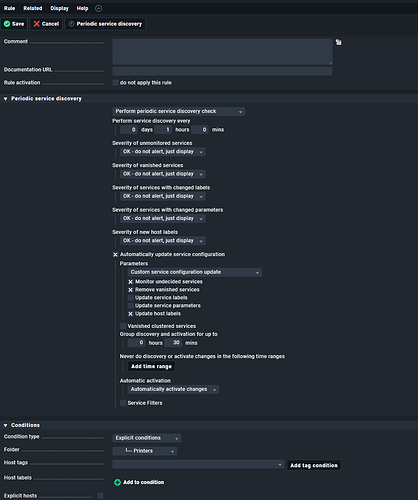Screen dimensions: 418x500
Task: Open Custom service configuration update dropdown
Action: [195, 272]
